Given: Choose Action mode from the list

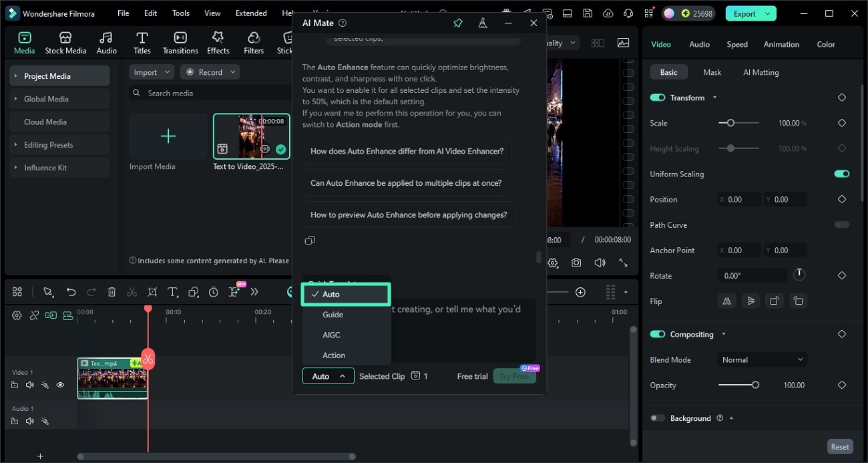Looking at the screenshot, I should pos(334,355).
